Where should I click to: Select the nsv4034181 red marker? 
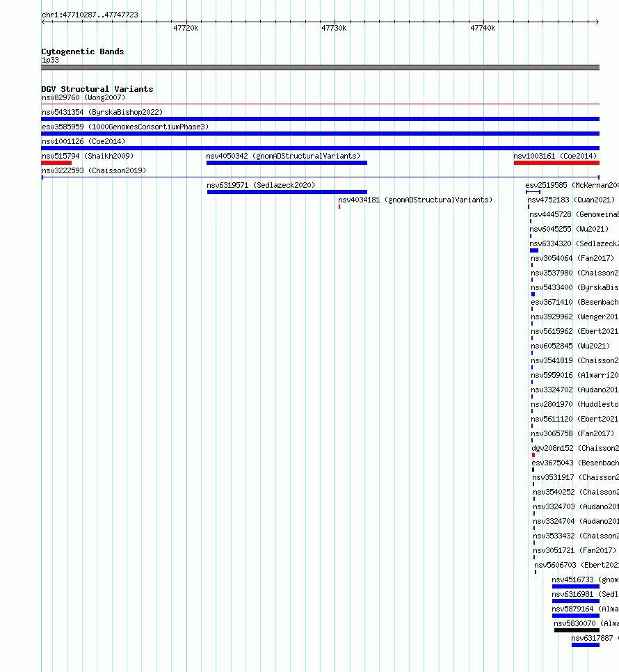tap(339, 207)
